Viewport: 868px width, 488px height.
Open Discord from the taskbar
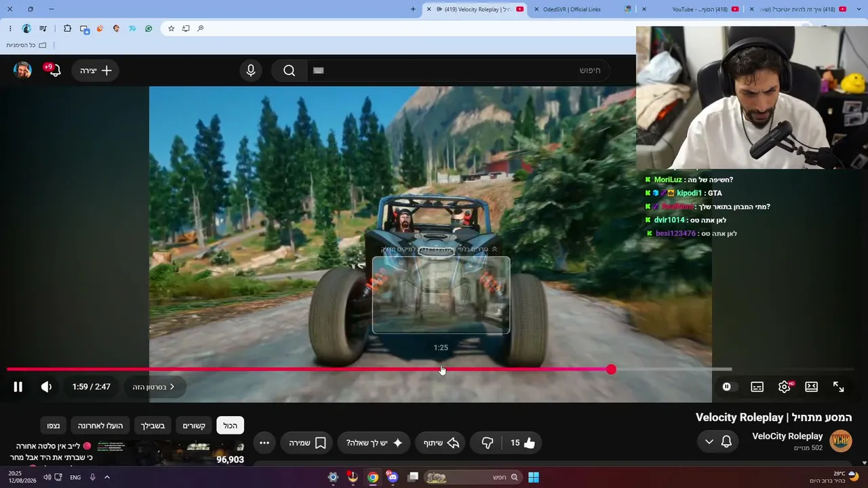point(393,477)
